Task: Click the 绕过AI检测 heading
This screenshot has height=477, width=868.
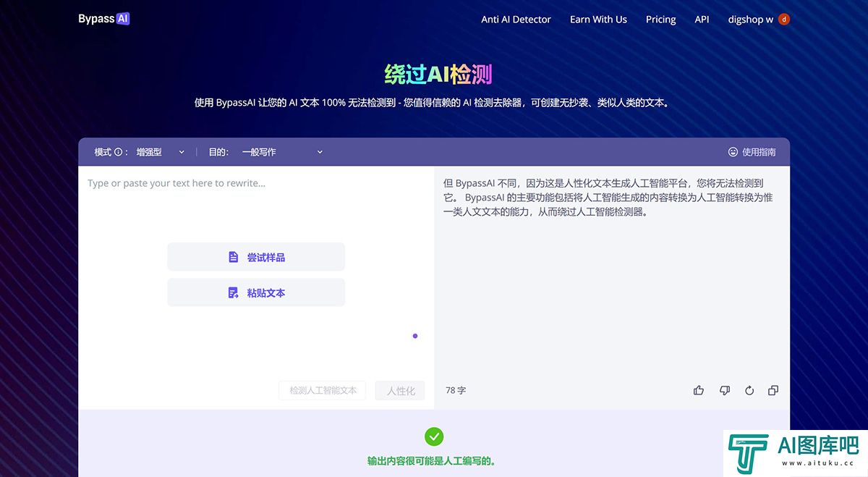Action: [438, 74]
